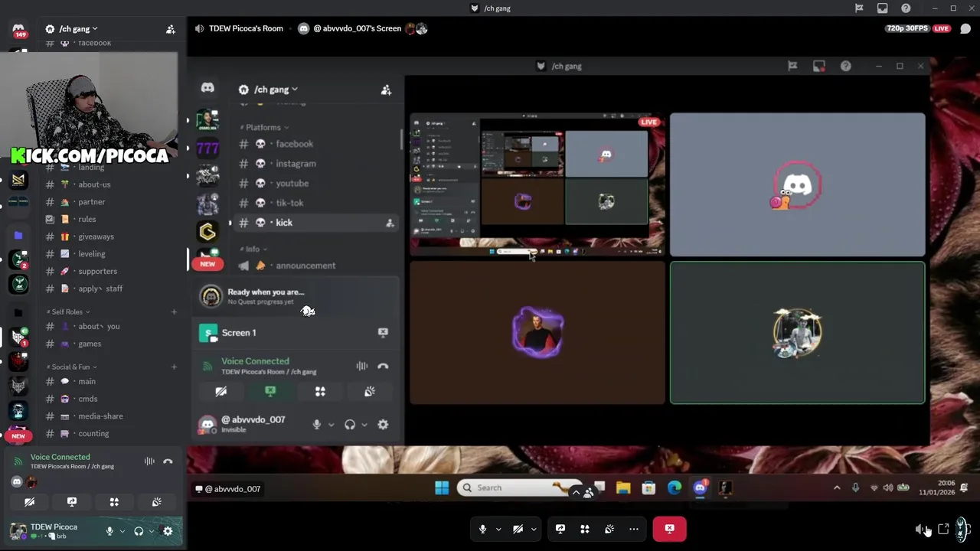
Task: Launch an activity from bottom control bar
Action: point(585,529)
